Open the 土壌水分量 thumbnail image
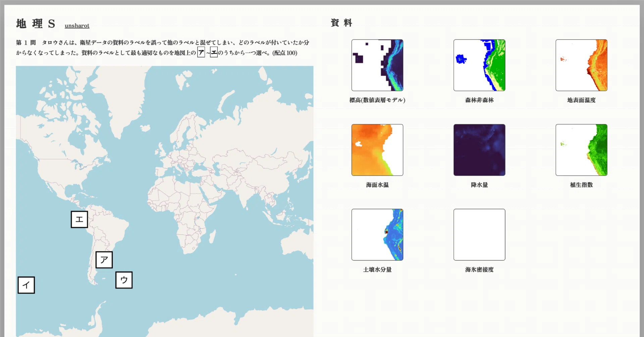Image resolution: width=644 pixels, height=337 pixels. (x=377, y=235)
